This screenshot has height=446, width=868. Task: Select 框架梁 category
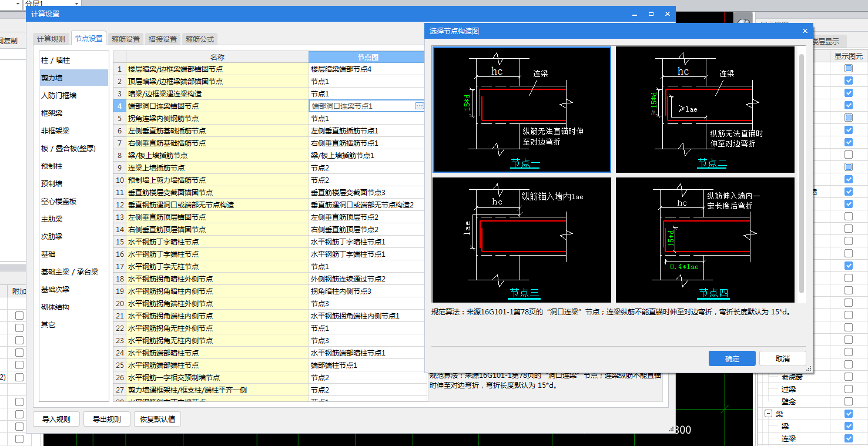pos(73,113)
